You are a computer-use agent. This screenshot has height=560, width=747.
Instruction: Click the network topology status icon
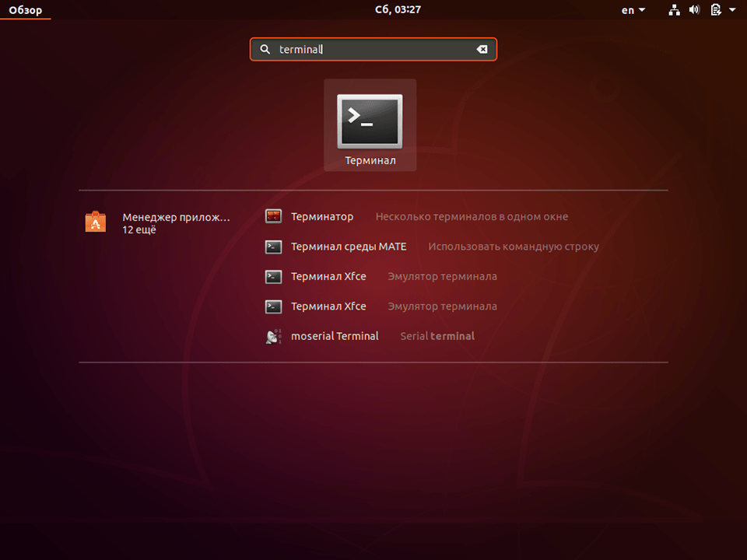[674, 10]
